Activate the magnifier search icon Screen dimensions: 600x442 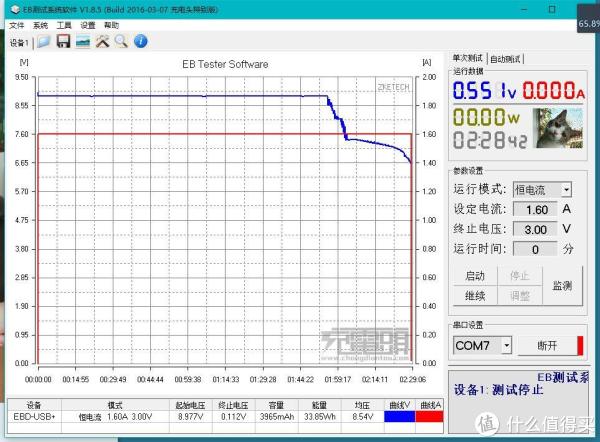(121, 41)
